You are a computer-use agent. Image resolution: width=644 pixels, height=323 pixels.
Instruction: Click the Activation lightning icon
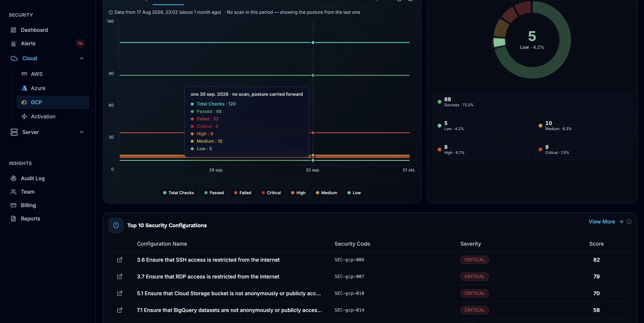click(24, 116)
